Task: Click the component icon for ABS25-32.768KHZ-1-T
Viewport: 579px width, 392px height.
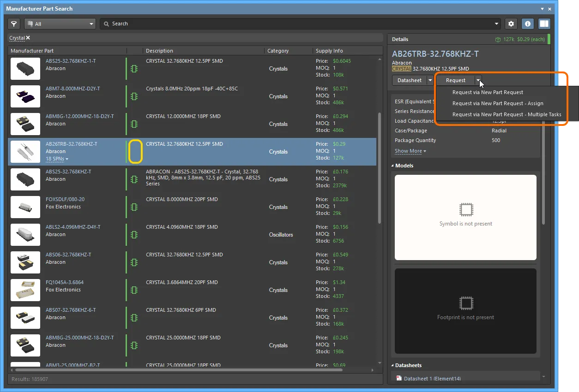Action: coord(134,69)
